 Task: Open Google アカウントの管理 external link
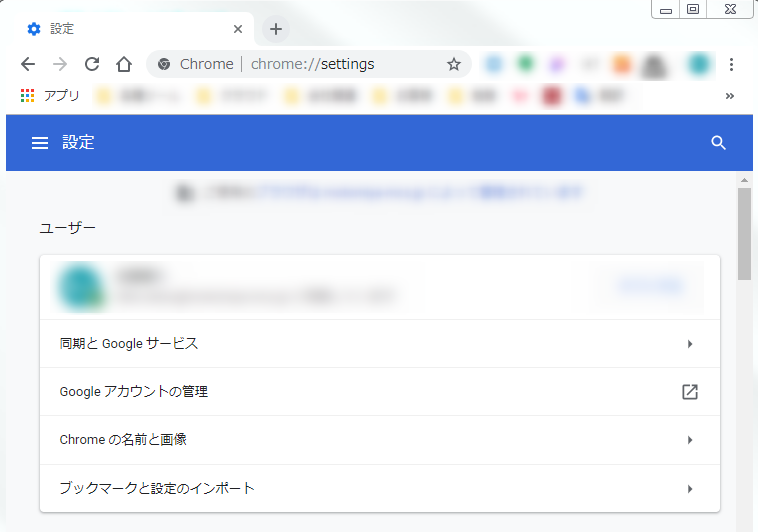(380, 391)
